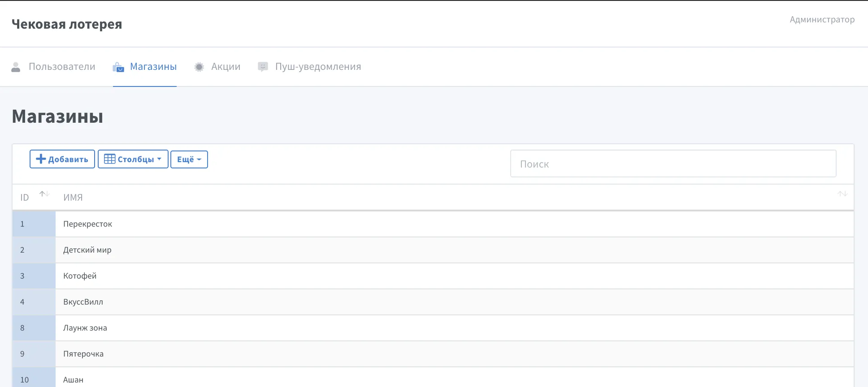
Task: Select the Пятерочка store row
Action: click(x=83, y=354)
